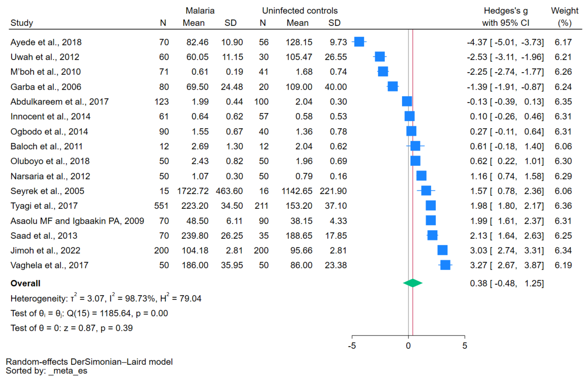Click the blue square for Vaghela 2017

click(x=445, y=265)
